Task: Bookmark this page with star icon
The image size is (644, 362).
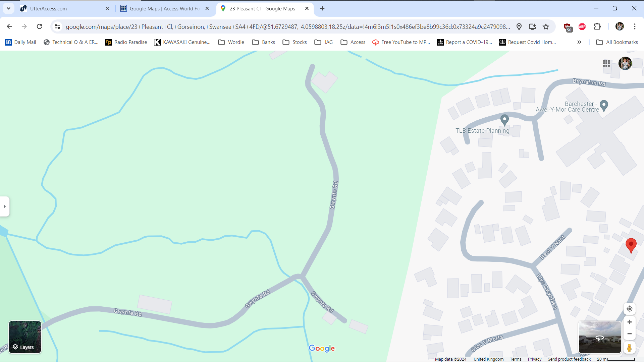Action: 546,27
